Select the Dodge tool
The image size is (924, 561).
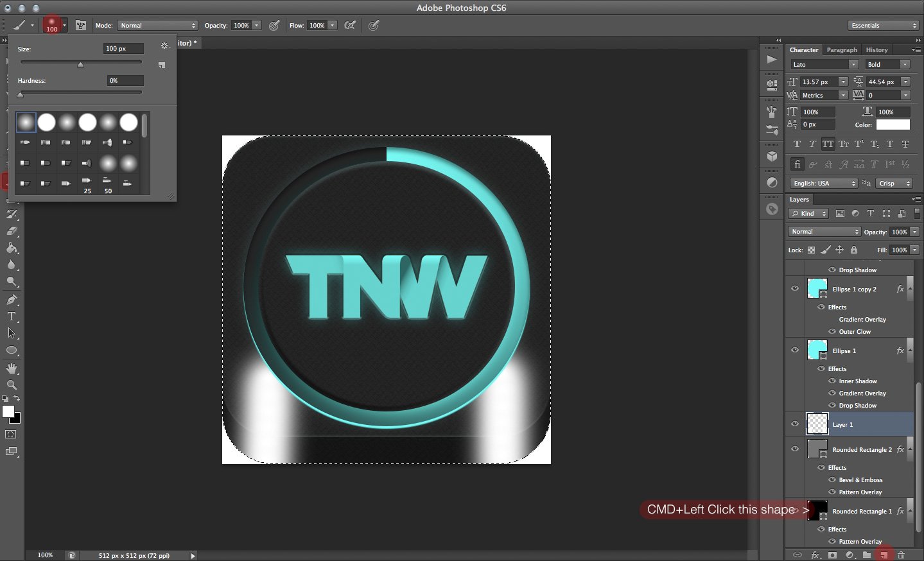tap(12, 282)
